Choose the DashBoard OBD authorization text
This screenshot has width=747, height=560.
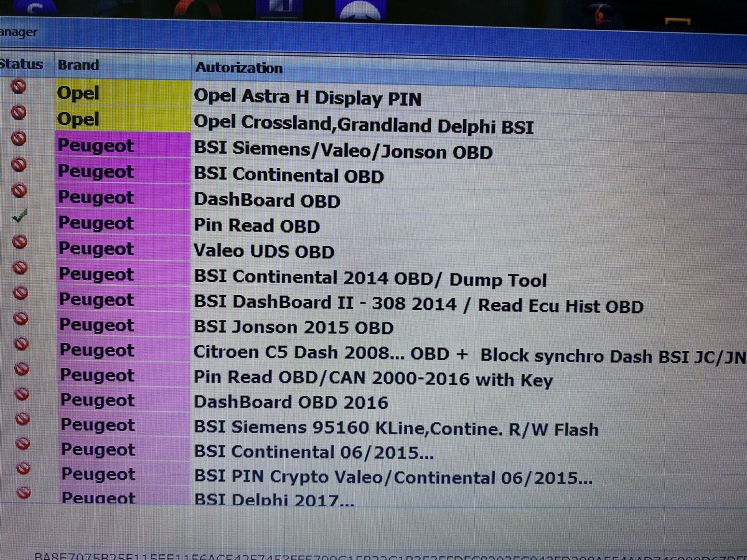[x=267, y=200]
